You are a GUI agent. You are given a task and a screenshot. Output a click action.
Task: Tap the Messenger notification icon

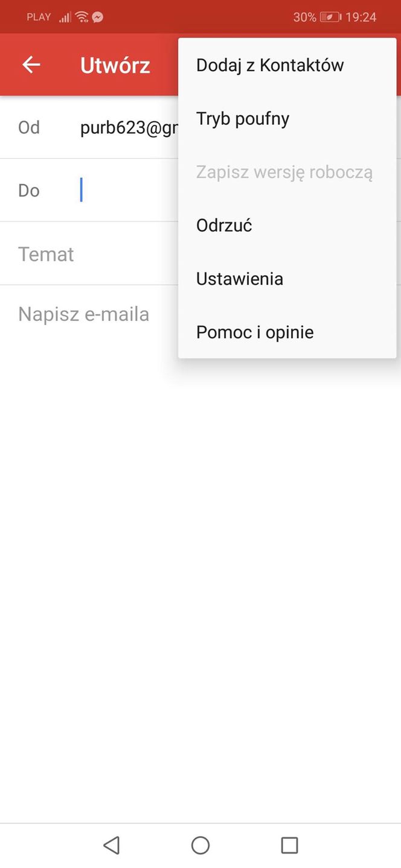point(98,16)
